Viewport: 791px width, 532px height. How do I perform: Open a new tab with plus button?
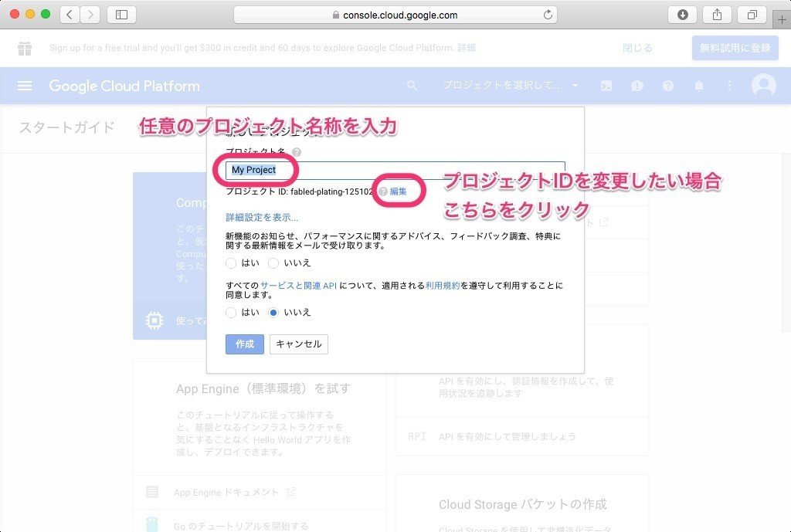pyautogui.click(x=782, y=19)
